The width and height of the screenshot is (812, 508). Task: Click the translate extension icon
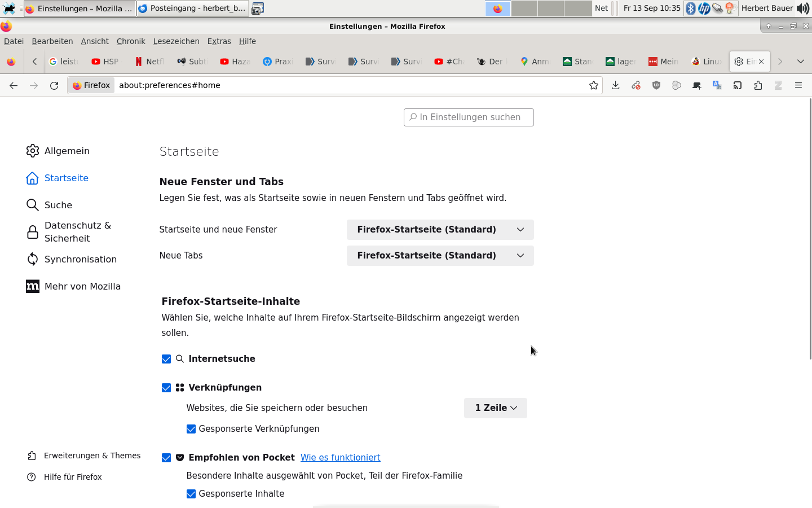click(x=717, y=85)
